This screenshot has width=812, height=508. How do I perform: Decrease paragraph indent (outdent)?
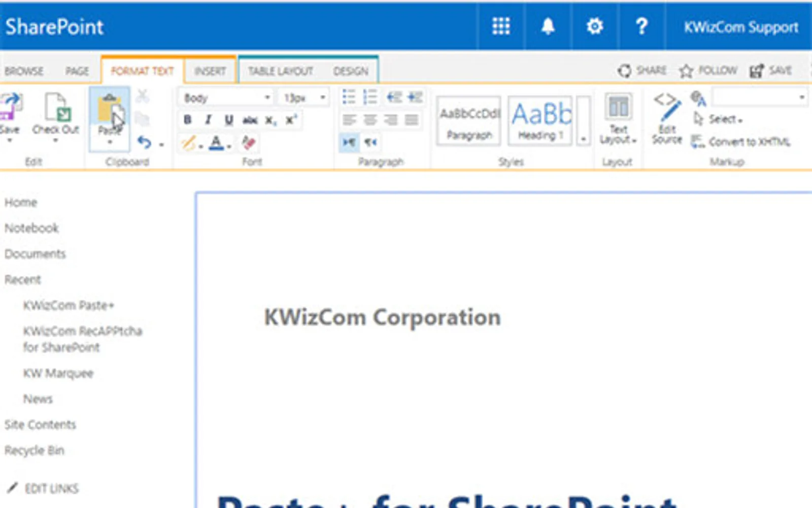394,97
